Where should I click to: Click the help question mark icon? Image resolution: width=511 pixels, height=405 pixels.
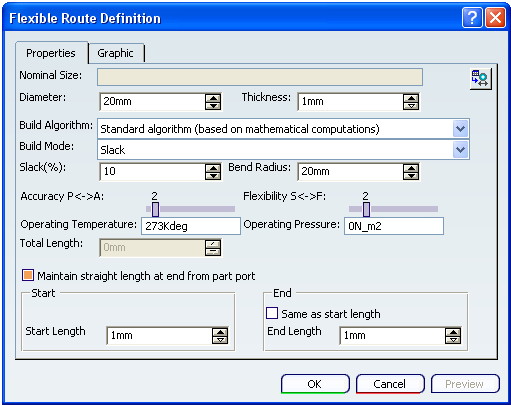click(472, 18)
